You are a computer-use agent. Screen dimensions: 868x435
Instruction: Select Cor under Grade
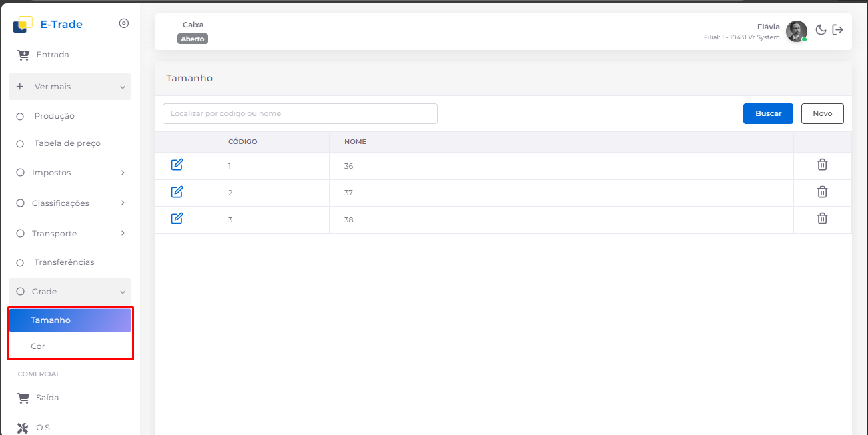pyautogui.click(x=38, y=346)
